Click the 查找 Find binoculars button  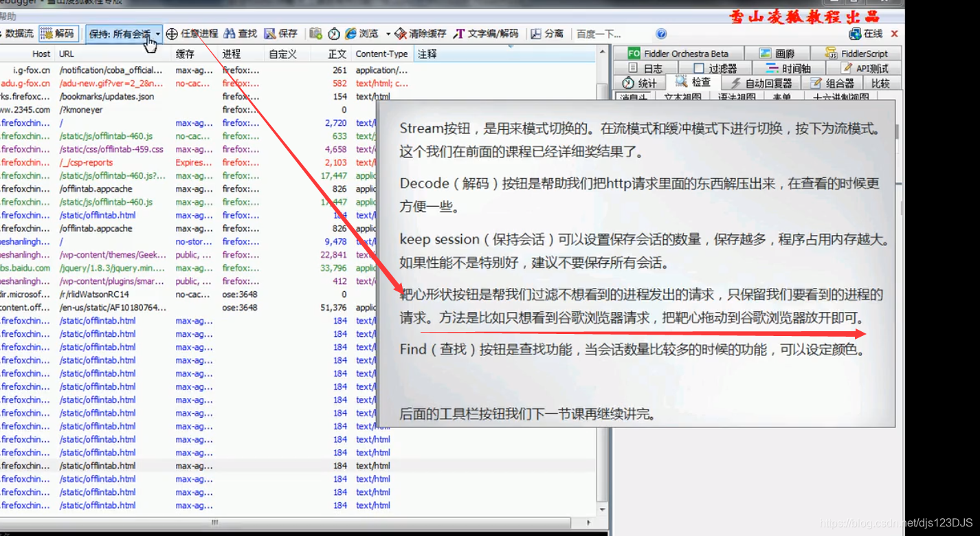241,33
